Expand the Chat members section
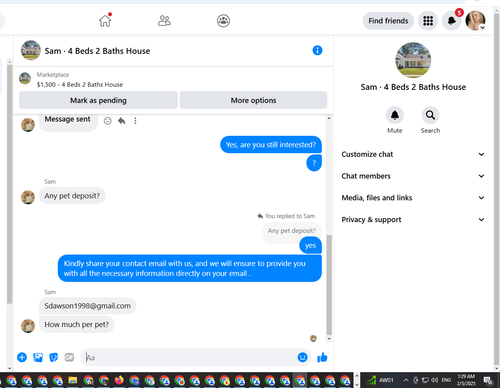 coord(413,176)
